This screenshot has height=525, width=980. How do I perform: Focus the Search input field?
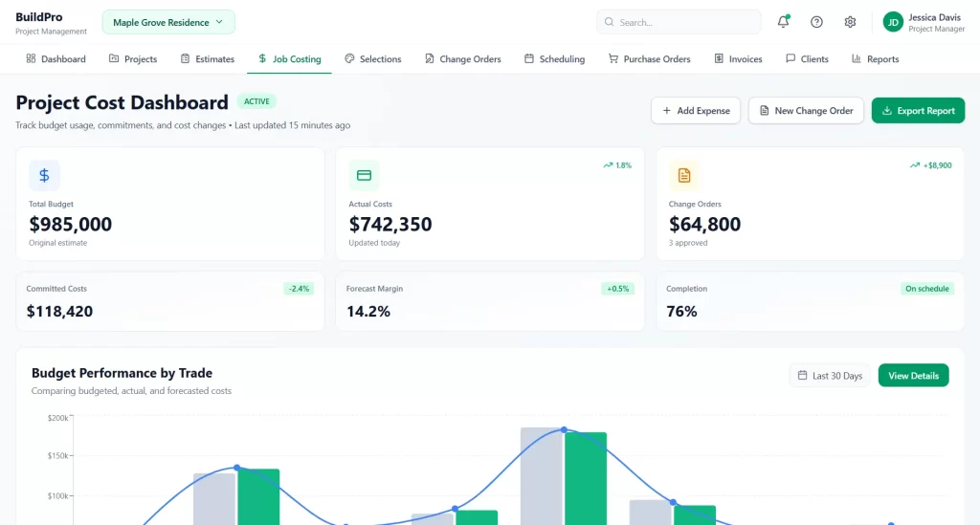(x=679, y=22)
